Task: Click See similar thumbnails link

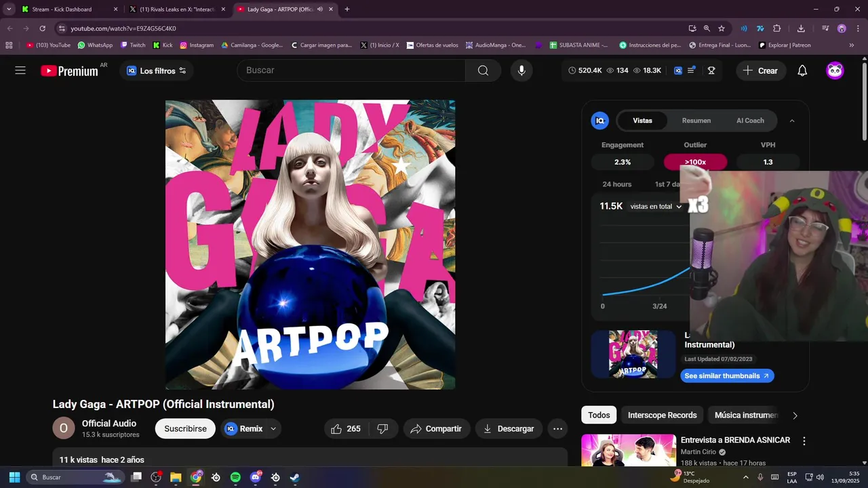Action: 727,375
